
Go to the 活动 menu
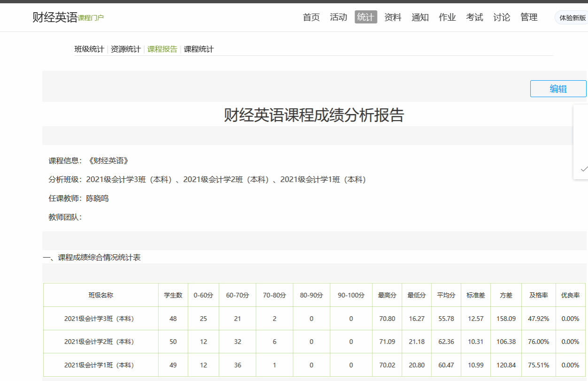click(x=339, y=17)
